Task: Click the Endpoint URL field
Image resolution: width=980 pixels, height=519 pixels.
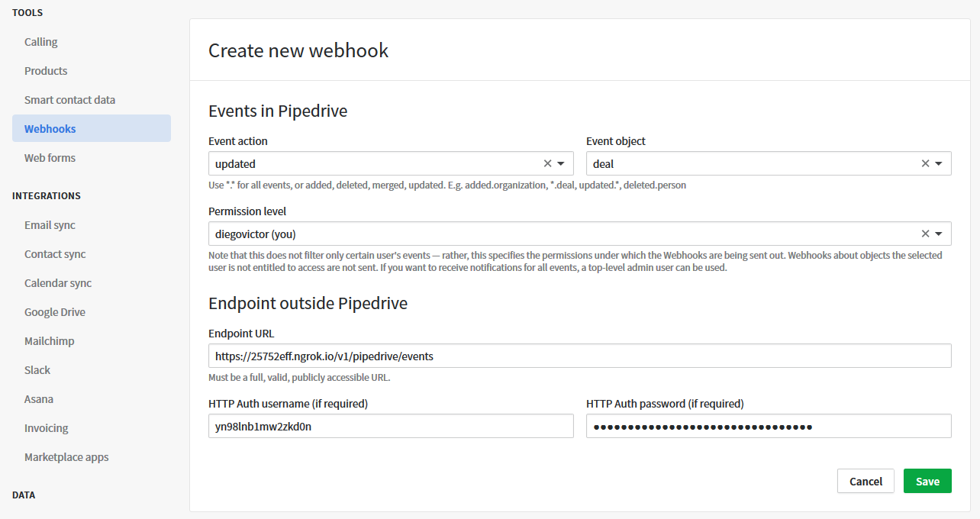Action: (x=579, y=356)
